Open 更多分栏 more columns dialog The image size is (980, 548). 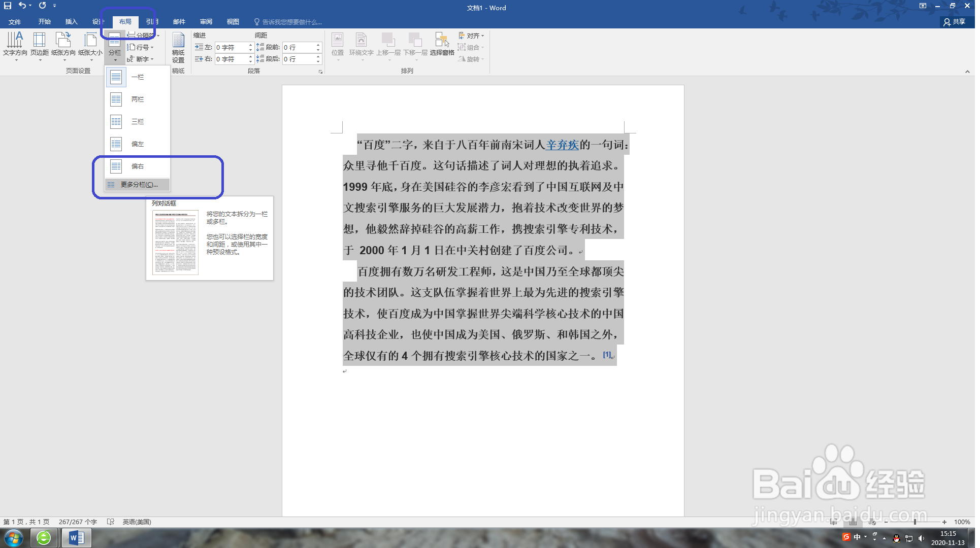[x=138, y=185]
